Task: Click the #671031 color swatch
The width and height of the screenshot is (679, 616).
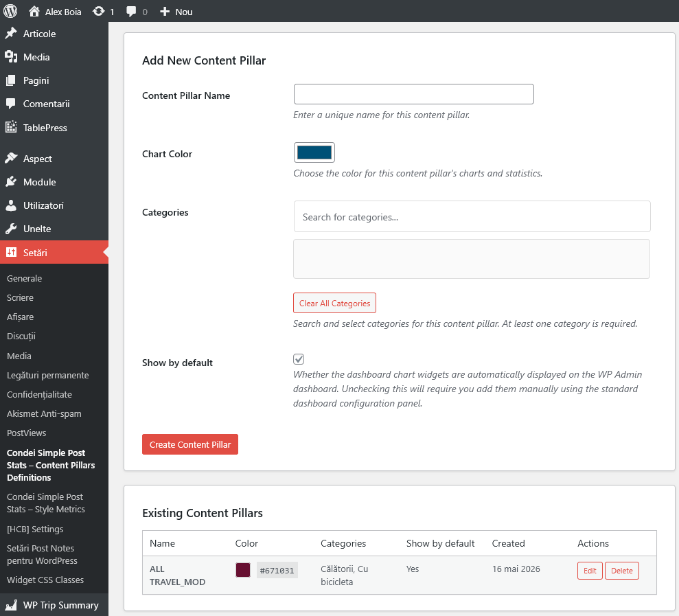Action: [x=243, y=570]
